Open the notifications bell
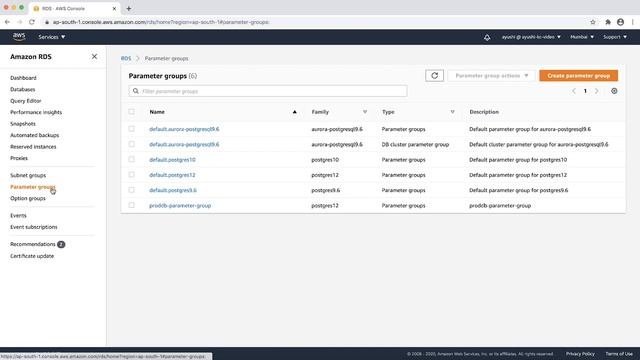Image resolution: width=640 pixels, height=360 pixels. tap(487, 37)
